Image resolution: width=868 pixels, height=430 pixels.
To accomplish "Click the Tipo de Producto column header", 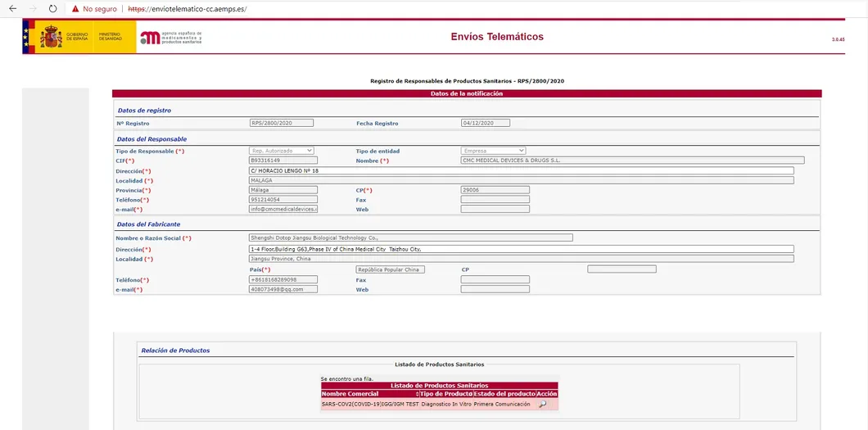I will (x=445, y=394).
